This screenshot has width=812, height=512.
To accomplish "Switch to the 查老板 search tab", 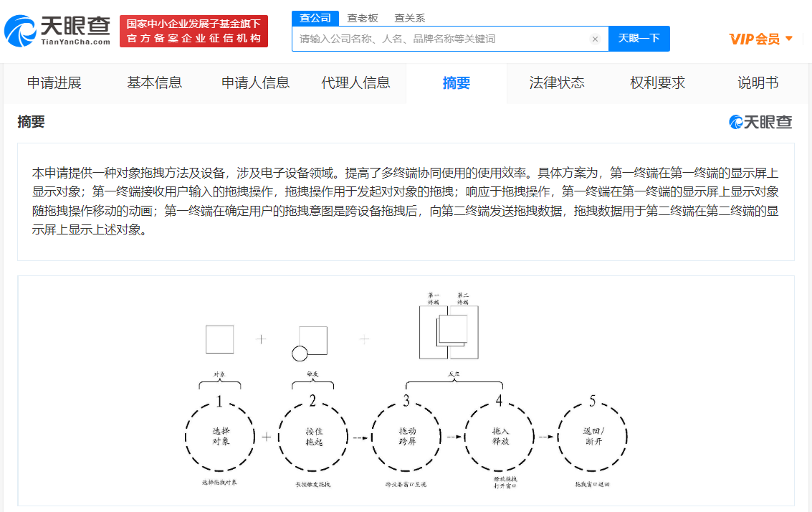I will 363,18.
